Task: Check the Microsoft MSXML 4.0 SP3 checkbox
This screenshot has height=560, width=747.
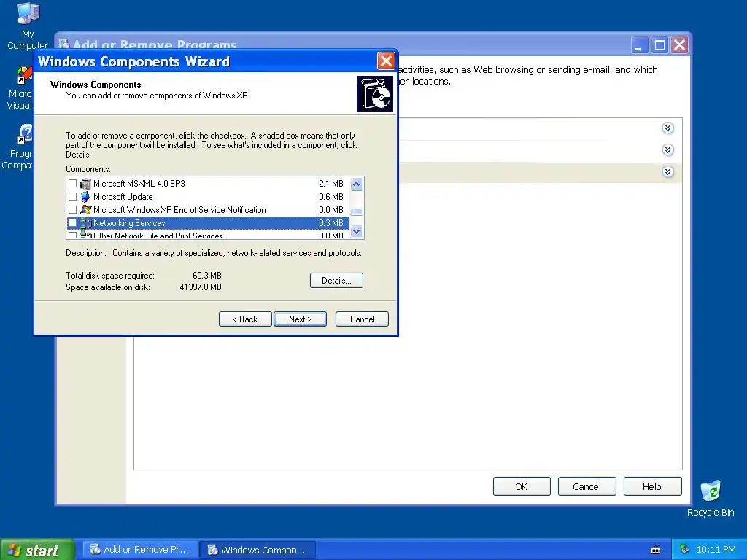Action: (x=72, y=183)
